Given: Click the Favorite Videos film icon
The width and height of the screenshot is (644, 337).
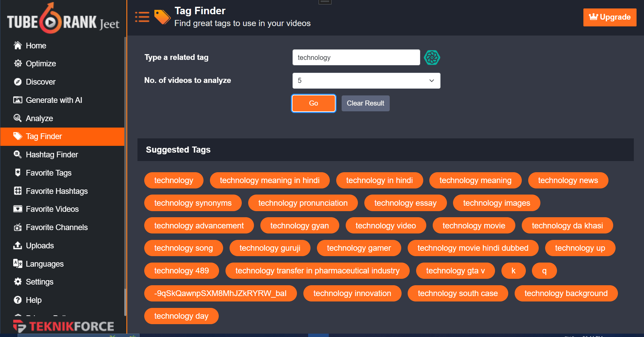Looking at the screenshot, I should click(x=18, y=209).
